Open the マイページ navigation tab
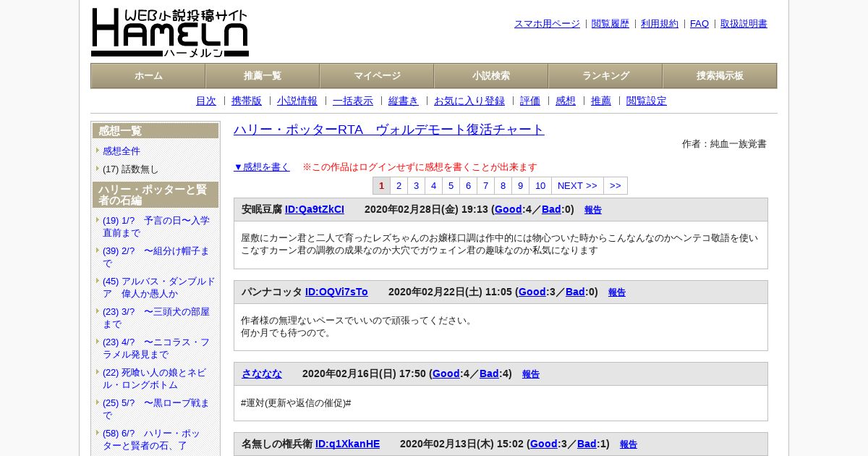The height and width of the screenshot is (456, 868). [377, 76]
